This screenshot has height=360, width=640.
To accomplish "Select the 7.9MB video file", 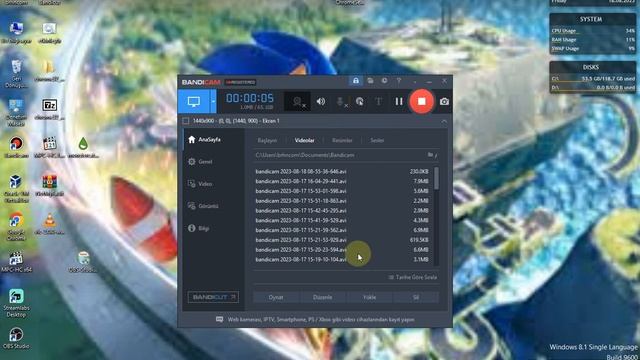I will pyautogui.click(x=342, y=181).
